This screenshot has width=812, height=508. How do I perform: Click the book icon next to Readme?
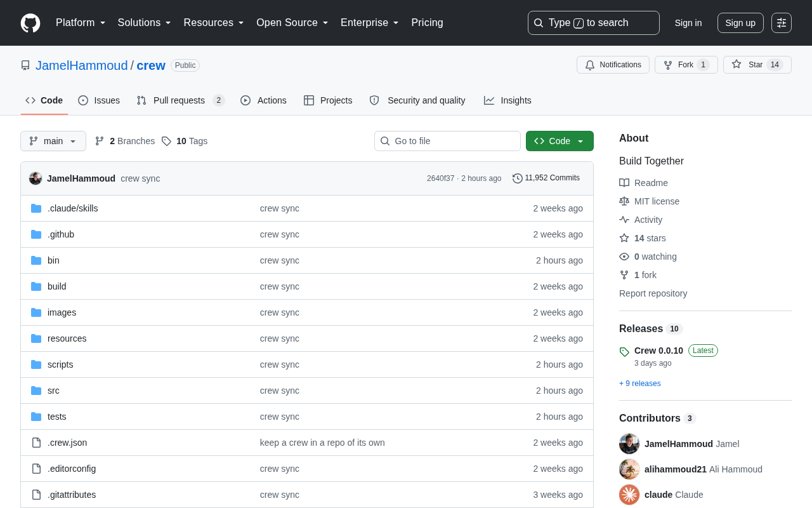point(624,183)
